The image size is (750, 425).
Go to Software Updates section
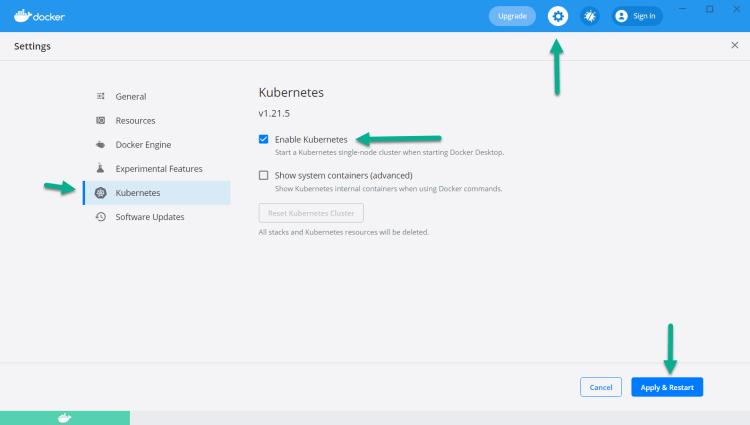pos(149,217)
